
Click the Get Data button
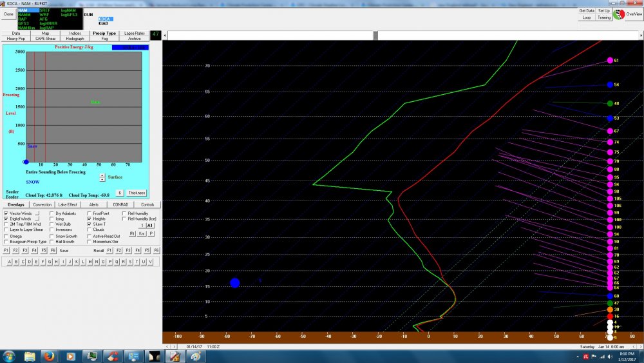(586, 11)
